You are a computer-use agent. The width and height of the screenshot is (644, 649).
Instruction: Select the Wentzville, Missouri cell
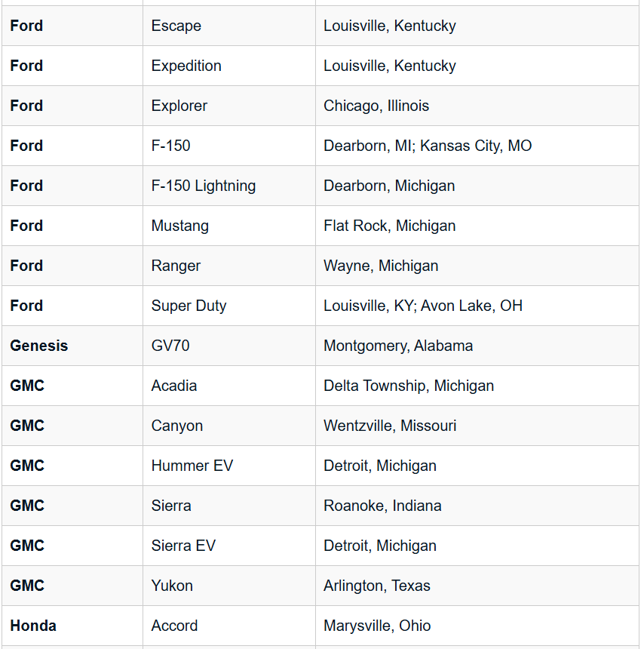(x=390, y=426)
